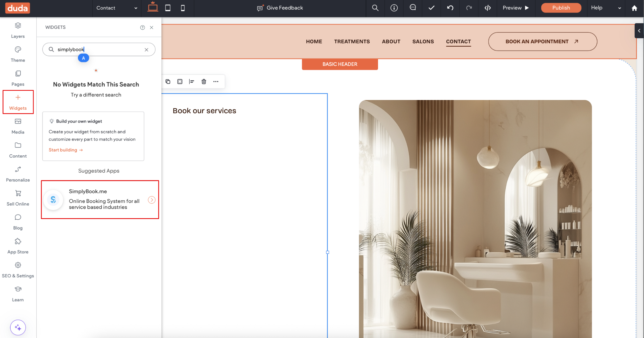Click the widget search input field
This screenshot has height=338, width=644.
point(98,50)
